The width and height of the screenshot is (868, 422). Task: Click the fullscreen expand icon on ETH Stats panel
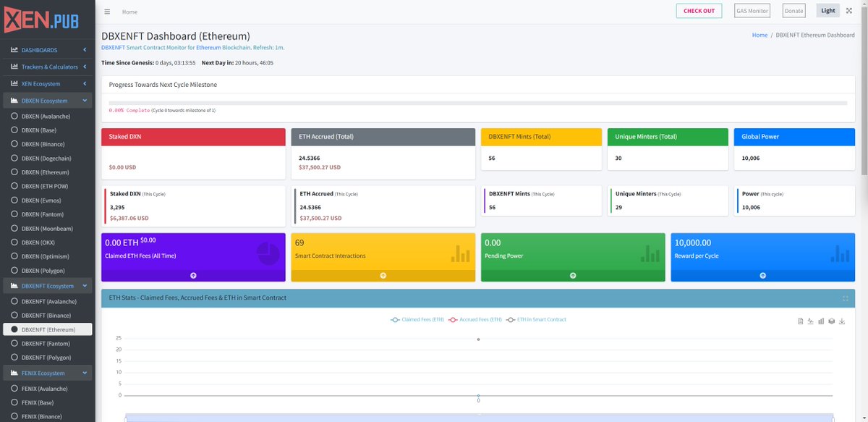tap(845, 297)
